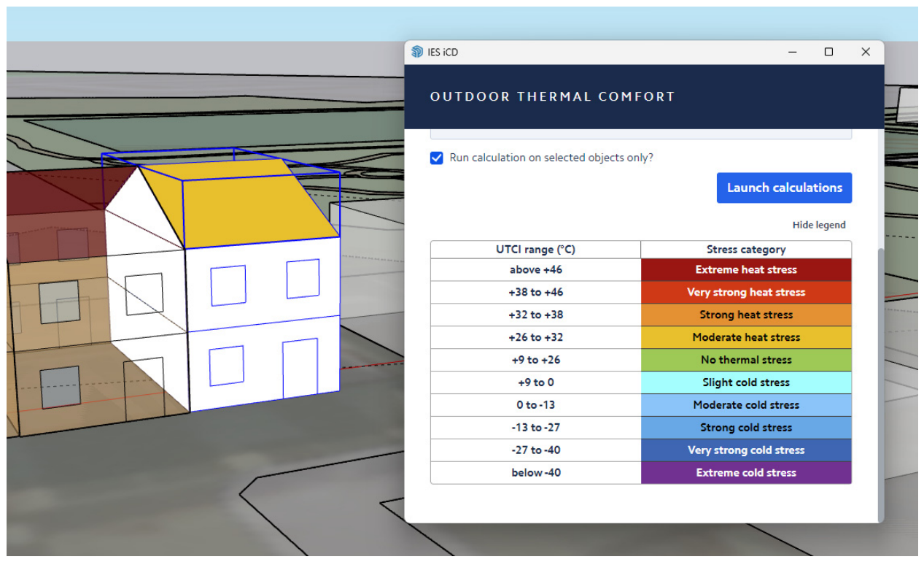Click the dialog's vertical scrollbar
The height and width of the screenshot is (562, 924).
(x=880, y=380)
